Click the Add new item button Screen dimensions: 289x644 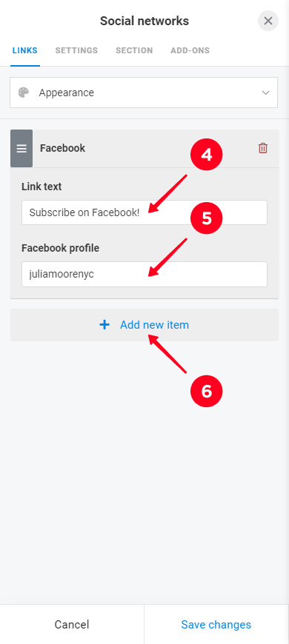point(144,325)
